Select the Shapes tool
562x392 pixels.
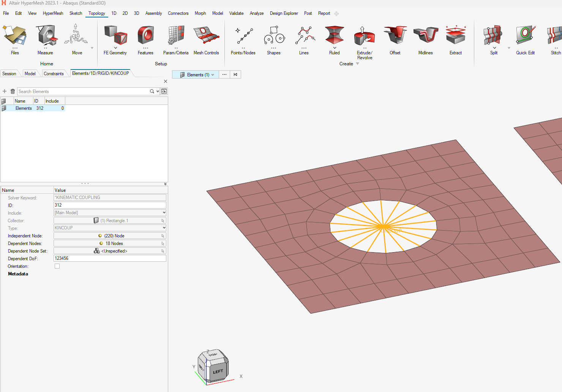coord(273,40)
